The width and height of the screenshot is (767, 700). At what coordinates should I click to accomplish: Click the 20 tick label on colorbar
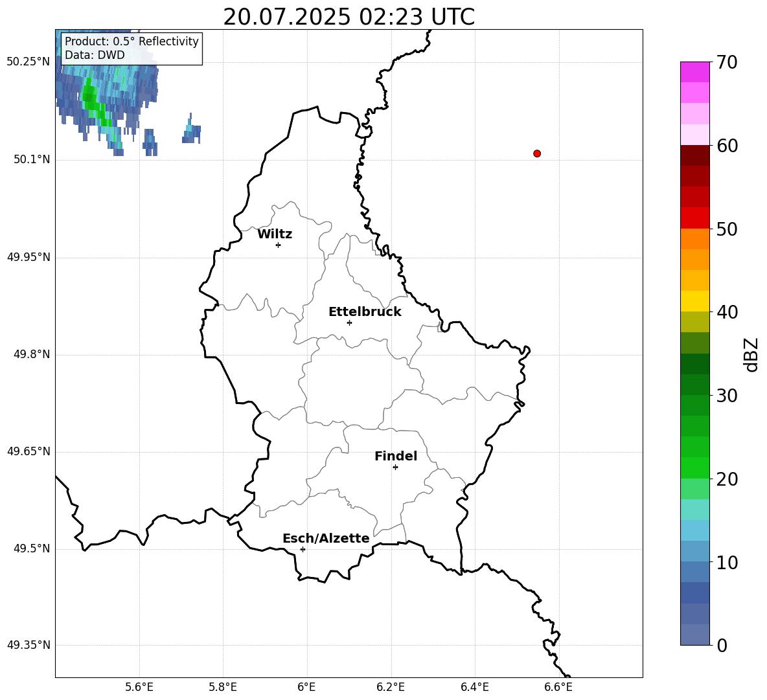[x=727, y=479]
